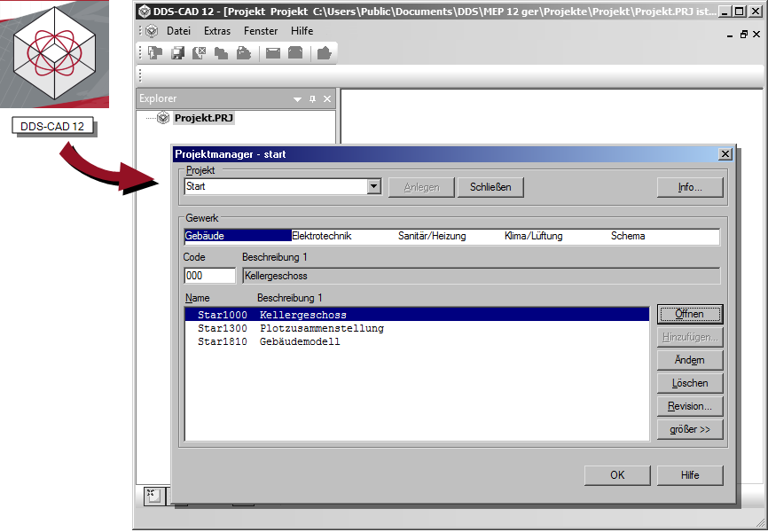This screenshot has width=768, height=532.
Task: Click the floppy disk save icon
Action: pyautogui.click(x=177, y=53)
